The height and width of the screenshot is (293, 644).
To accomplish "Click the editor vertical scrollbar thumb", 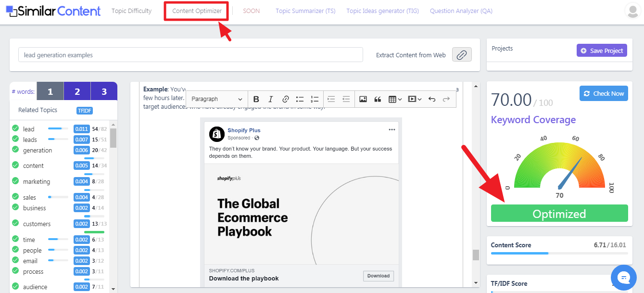I will [x=476, y=255].
